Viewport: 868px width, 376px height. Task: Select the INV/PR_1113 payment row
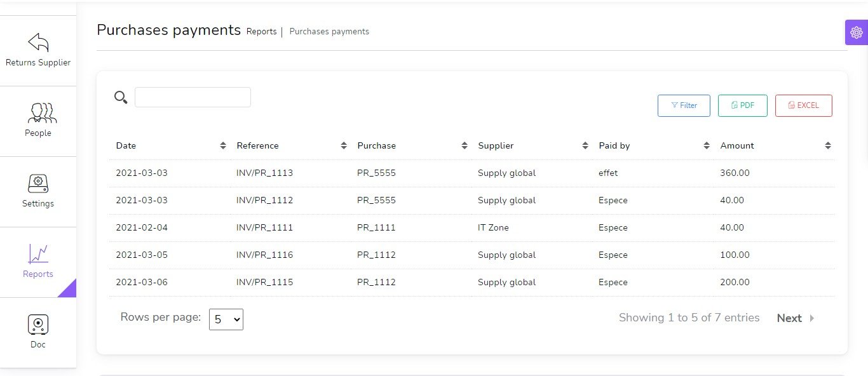click(264, 173)
